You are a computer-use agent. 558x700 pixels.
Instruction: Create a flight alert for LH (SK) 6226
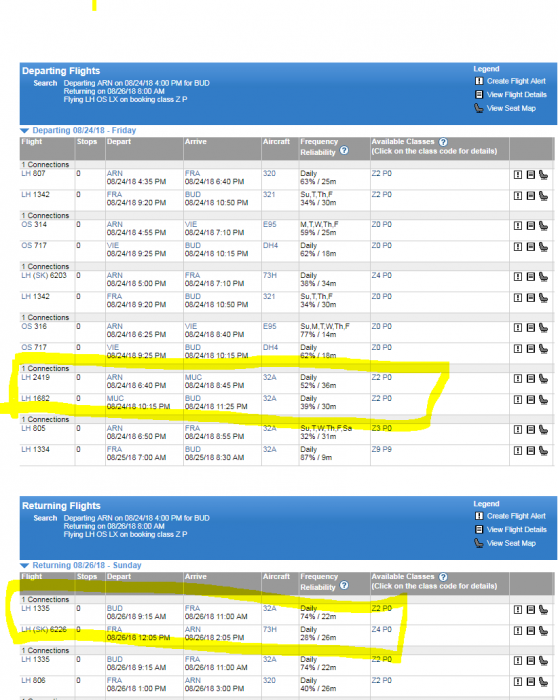click(x=517, y=630)
